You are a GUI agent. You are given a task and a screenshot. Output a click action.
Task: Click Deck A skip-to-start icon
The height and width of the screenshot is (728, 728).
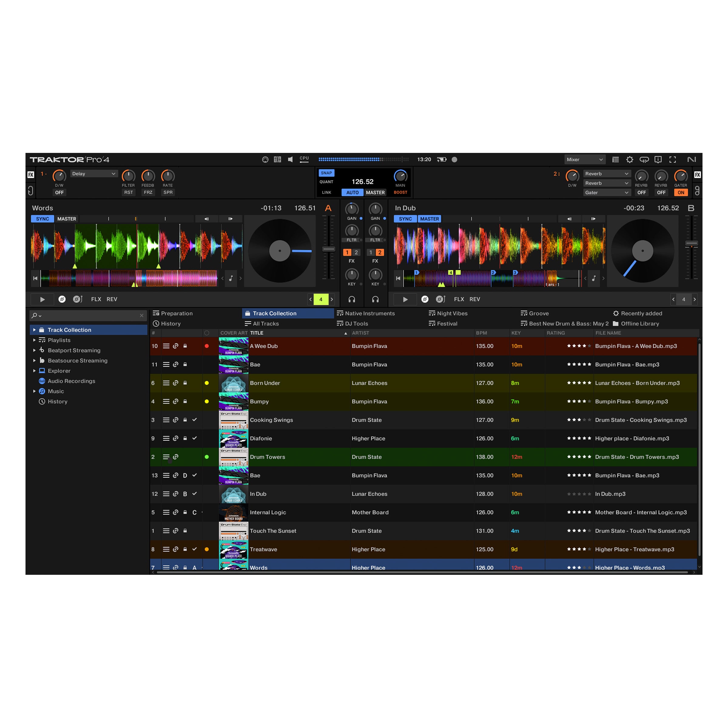pos(35,278)
